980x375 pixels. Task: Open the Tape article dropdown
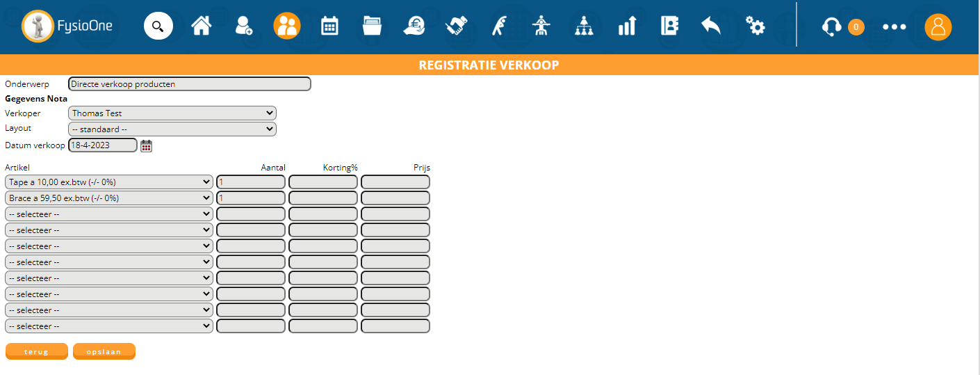point(109,182)
